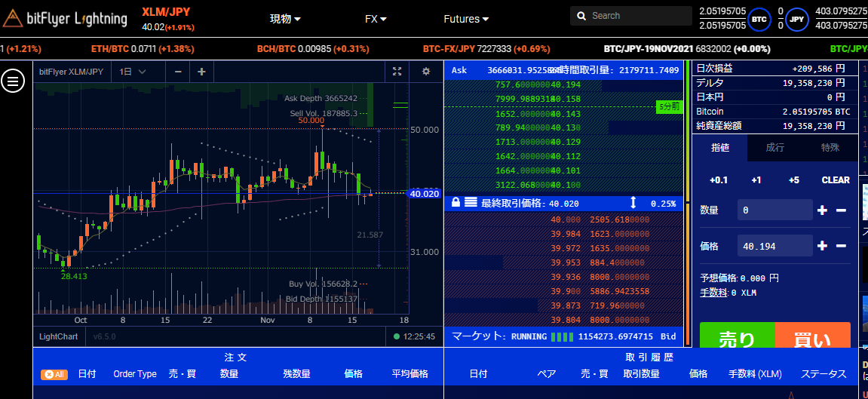Open the FX dropdown menu
The image size is (868, 399).
coord(376,19)
